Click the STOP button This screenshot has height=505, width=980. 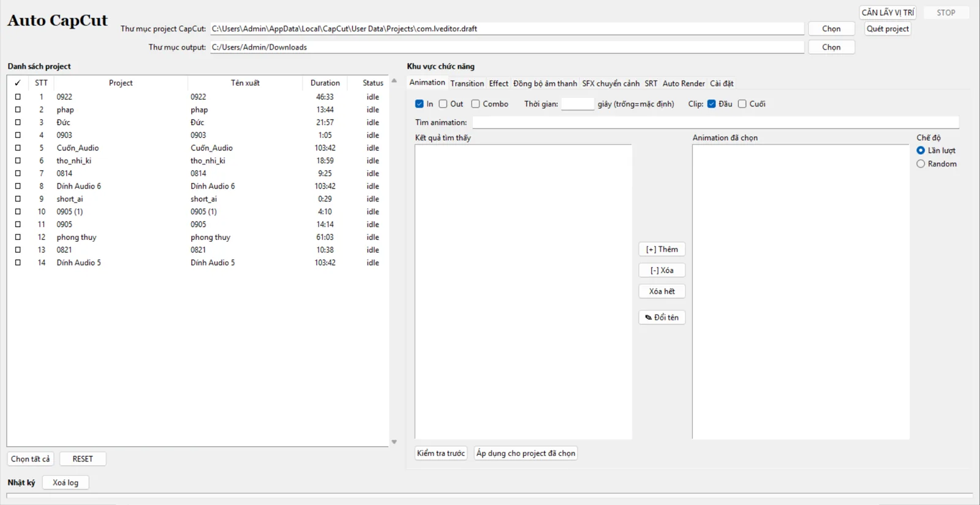click(946, 12)
